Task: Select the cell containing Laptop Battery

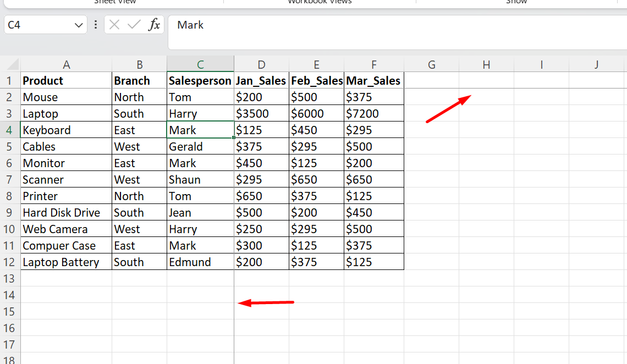Action: tap(66, 262)
